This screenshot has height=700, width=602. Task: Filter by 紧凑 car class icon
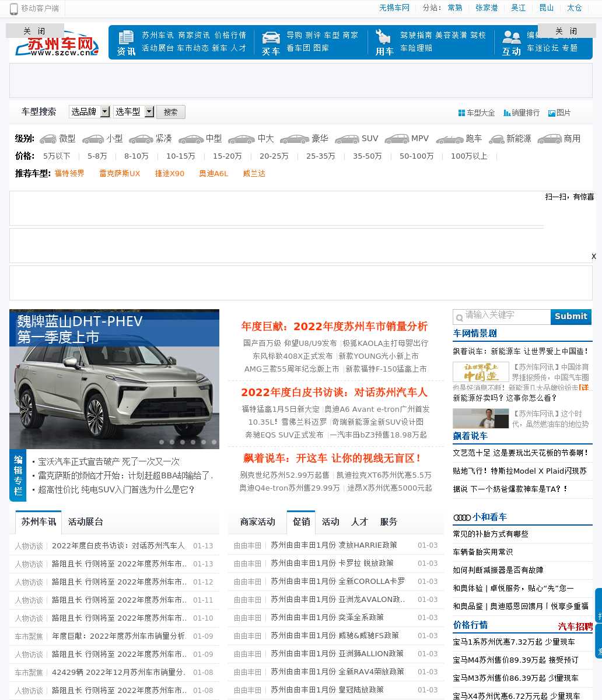pos(141,139)
